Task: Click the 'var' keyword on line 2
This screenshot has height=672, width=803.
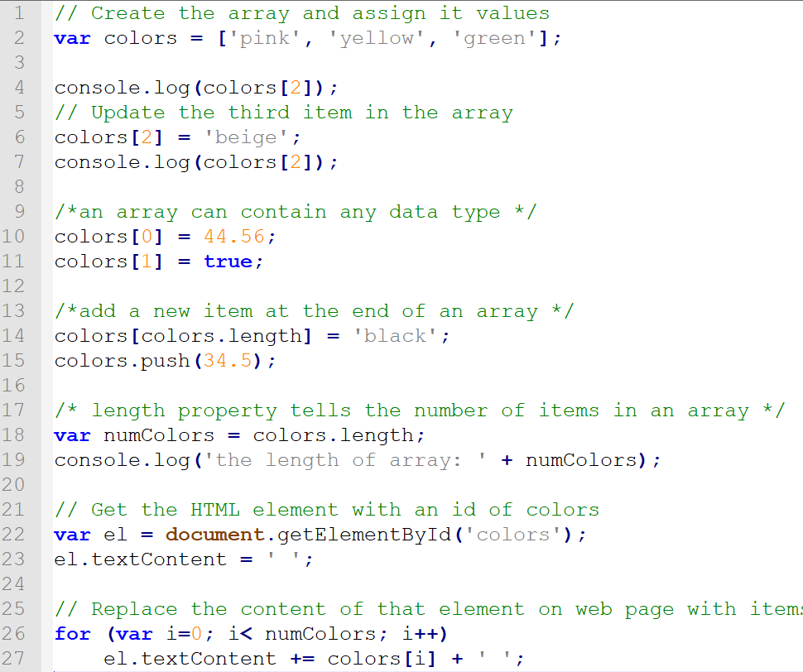Action: (x=71, y=37)
